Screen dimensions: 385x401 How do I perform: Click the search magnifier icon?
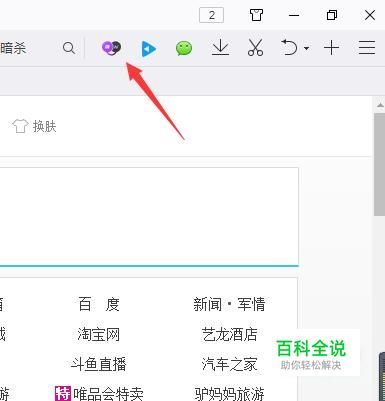[69, 48]
